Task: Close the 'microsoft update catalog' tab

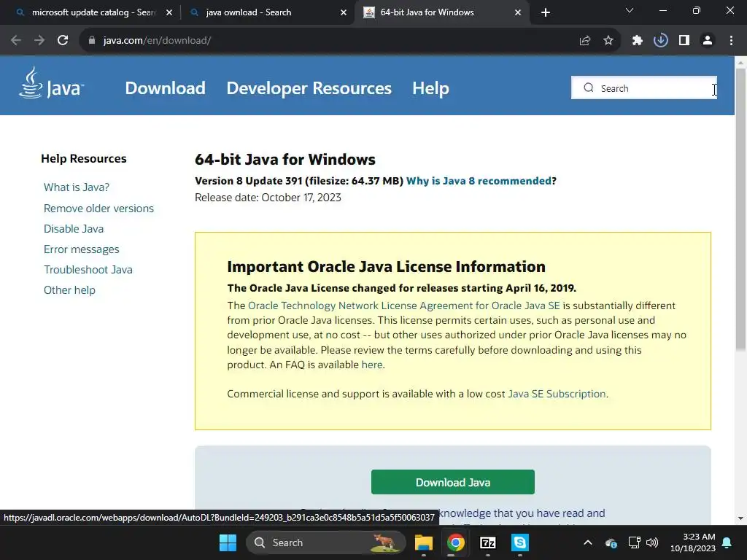Action: point(169,12)
